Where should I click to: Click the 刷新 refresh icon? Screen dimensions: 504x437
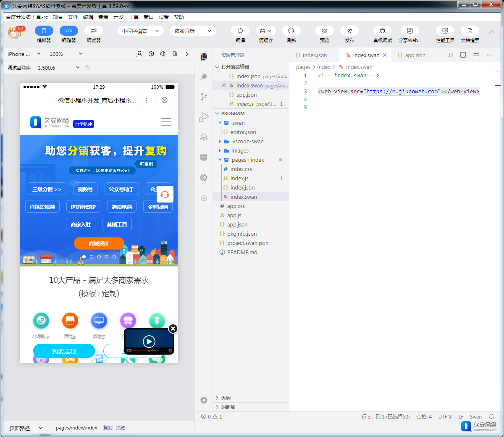(291, 31)
